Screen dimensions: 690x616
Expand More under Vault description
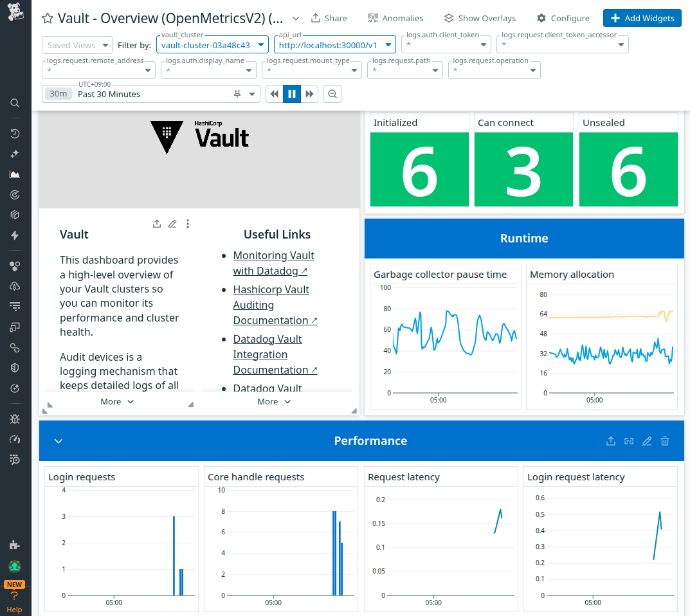coord(117,402)
